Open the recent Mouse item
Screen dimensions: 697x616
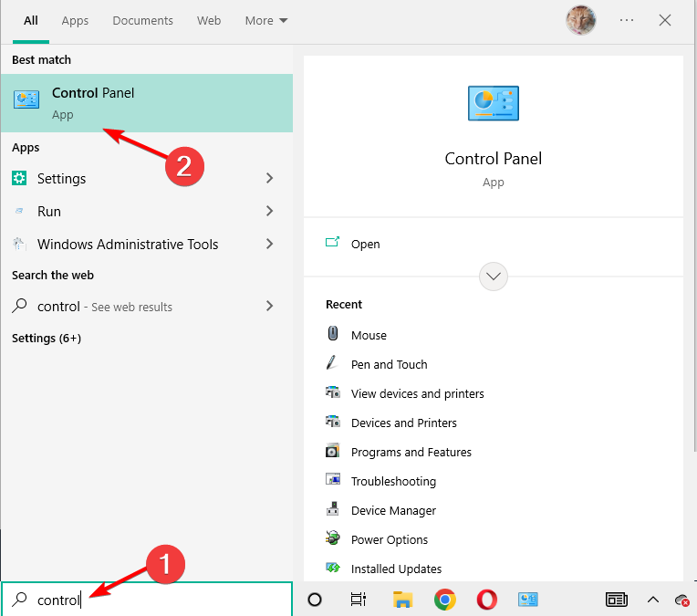click(x=369, y=335)
